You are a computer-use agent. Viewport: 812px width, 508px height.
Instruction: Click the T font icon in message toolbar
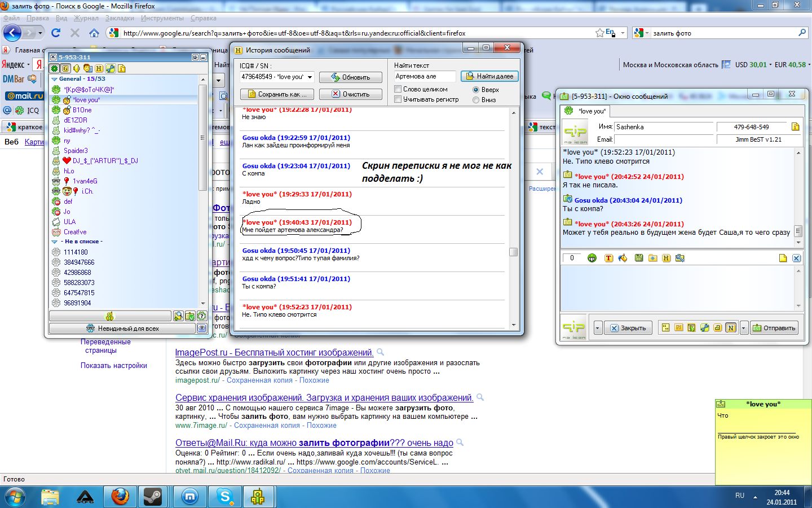[x=608, y=258]
